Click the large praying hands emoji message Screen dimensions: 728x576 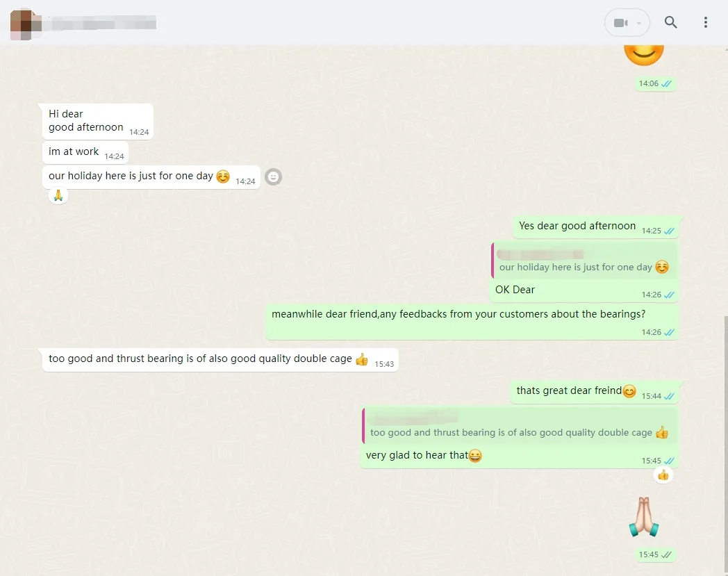(x=643, y=517)
